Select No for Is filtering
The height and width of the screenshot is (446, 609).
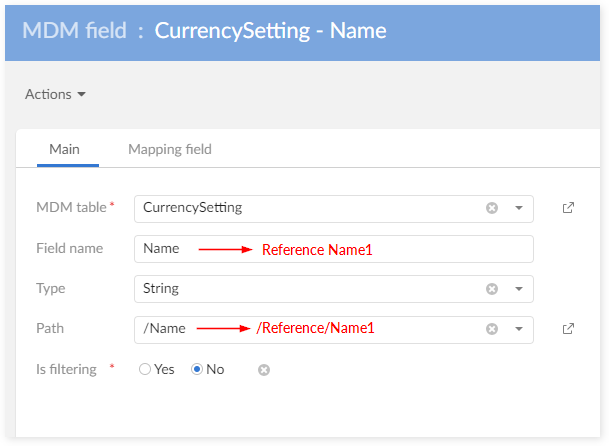pos(197,369)
